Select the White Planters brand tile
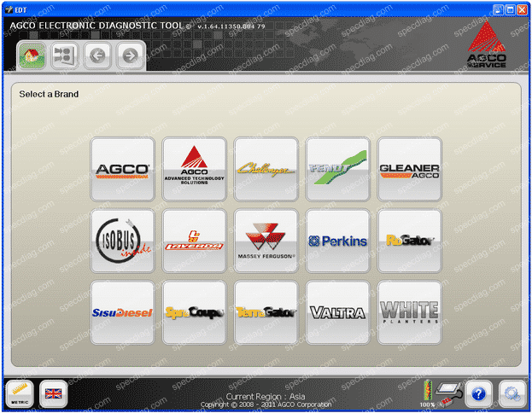 click(410, 312)
